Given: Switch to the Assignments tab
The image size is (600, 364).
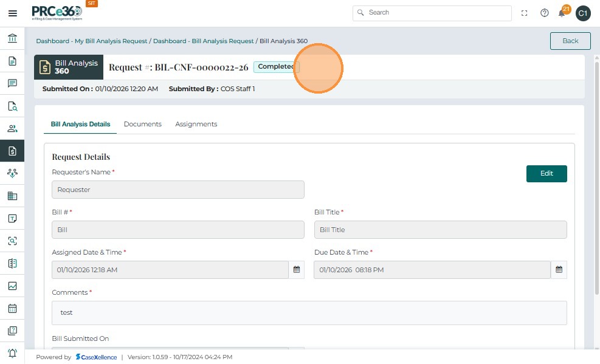Looking at the screenshot, I should [x=196, y=124].
